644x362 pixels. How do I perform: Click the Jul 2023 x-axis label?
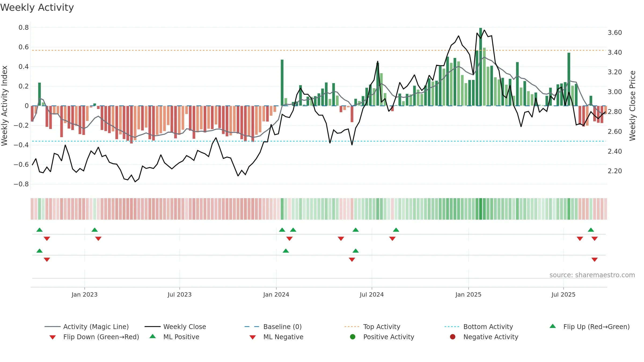[x=180, y=294]
